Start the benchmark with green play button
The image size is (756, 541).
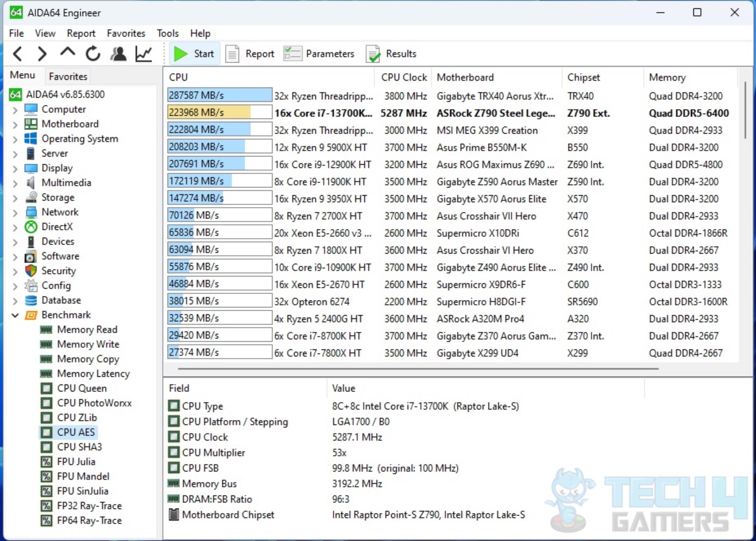194,54
